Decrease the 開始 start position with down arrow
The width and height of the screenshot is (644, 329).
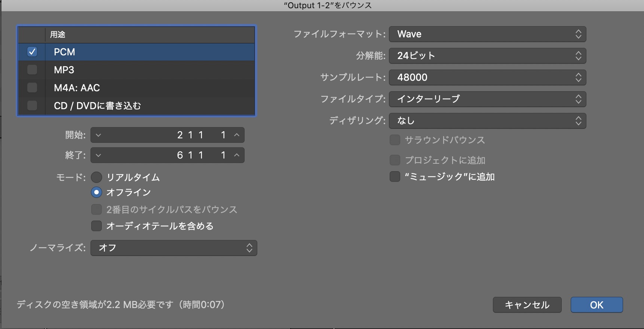(98, 135)
